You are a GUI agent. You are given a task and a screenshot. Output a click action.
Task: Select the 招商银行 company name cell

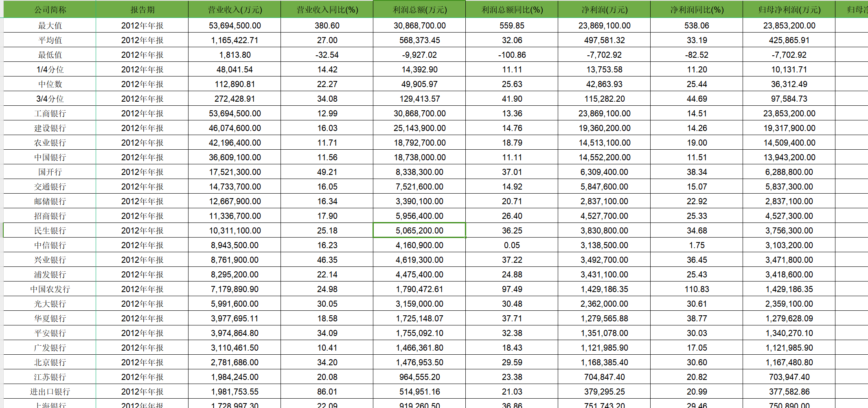50,216
